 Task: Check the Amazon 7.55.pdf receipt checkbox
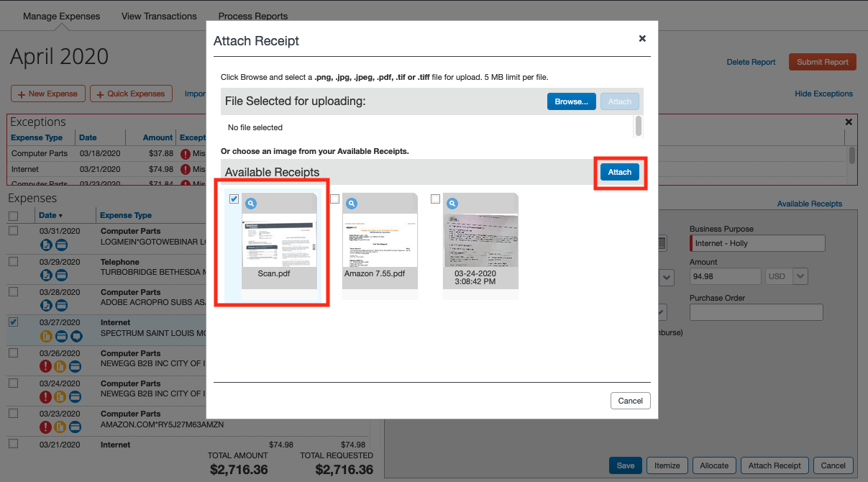coord(334,199)
